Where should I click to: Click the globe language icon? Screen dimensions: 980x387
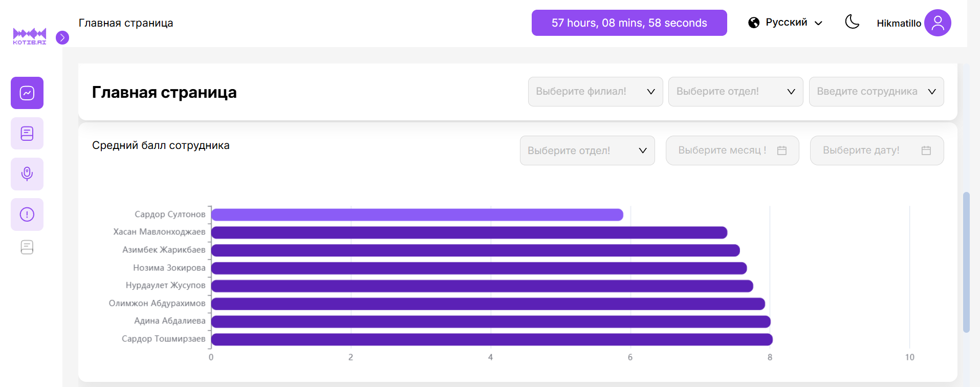coord(753,23)
